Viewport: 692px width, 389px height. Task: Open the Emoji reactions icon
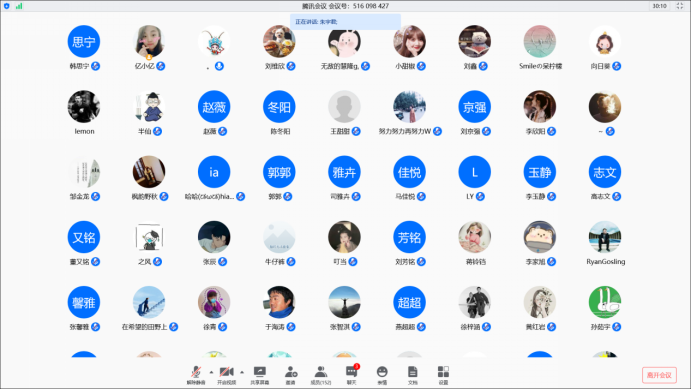click(x=382, y=374)
